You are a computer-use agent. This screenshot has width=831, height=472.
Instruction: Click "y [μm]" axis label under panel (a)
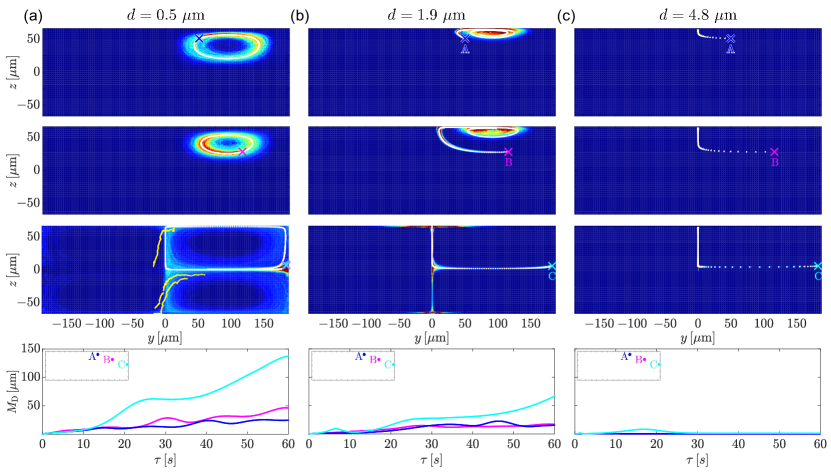[x=166, y=337]
